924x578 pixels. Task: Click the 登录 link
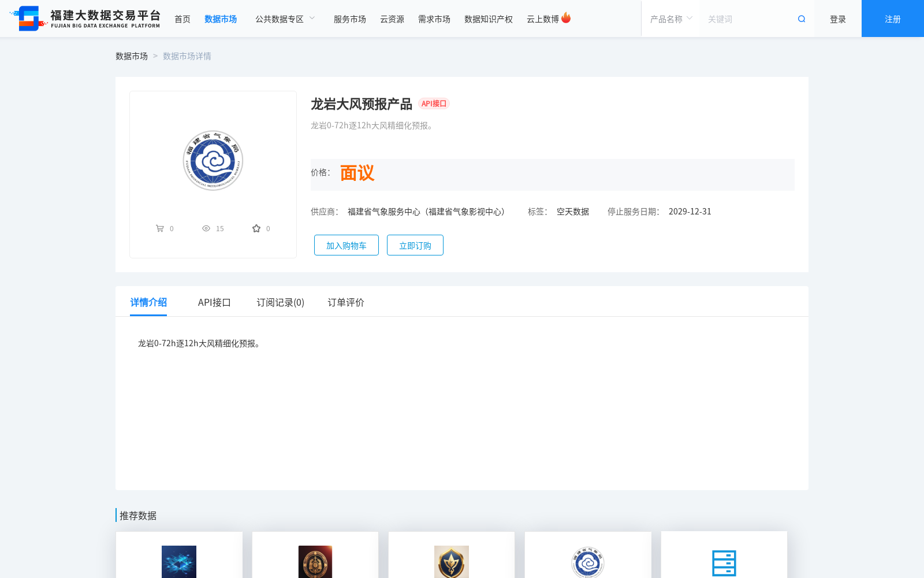tap(838, 19)
